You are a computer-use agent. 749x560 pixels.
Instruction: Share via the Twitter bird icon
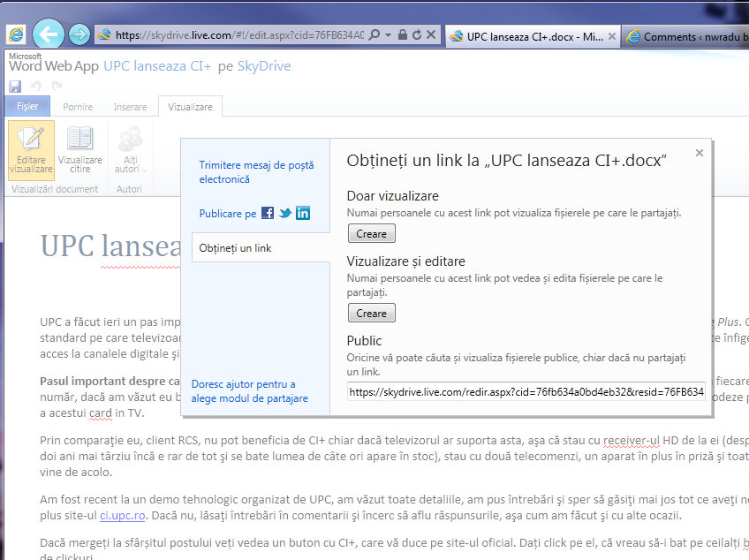(285, 213)
